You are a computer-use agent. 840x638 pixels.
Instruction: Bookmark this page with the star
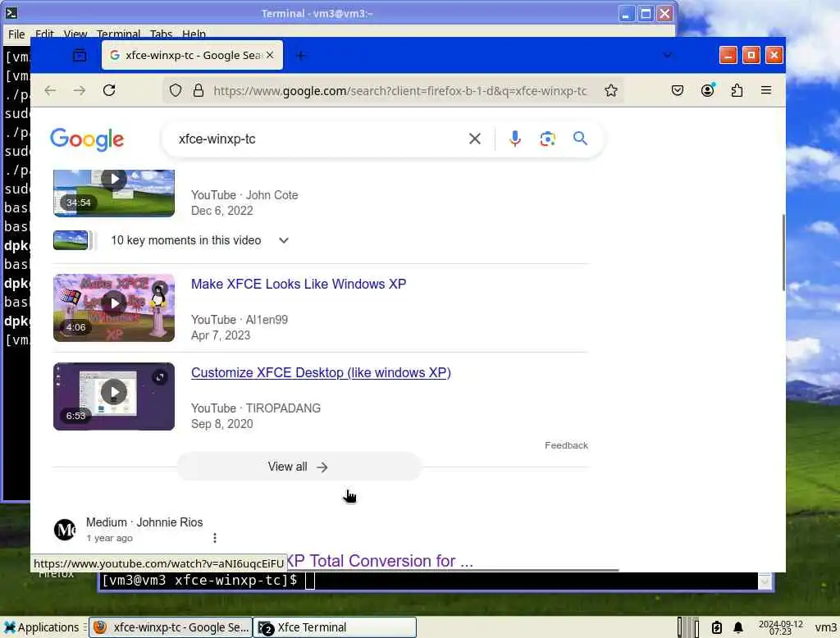pos(610,90)
